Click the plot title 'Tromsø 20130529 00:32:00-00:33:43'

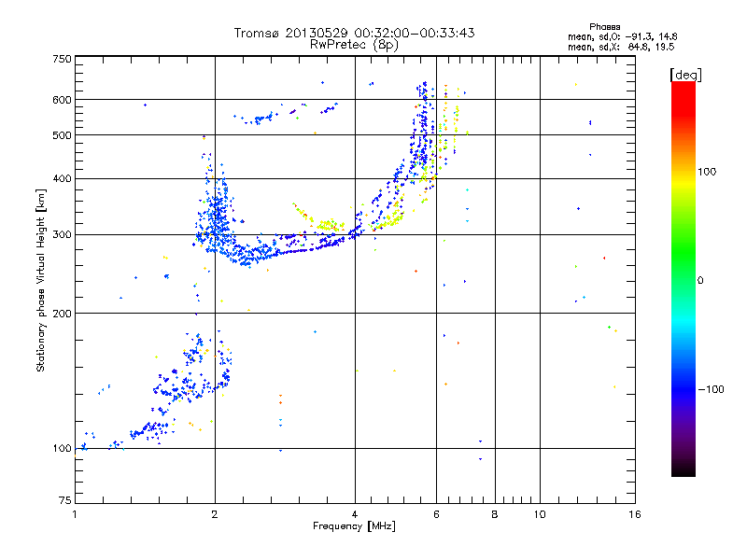pos(354,33)
